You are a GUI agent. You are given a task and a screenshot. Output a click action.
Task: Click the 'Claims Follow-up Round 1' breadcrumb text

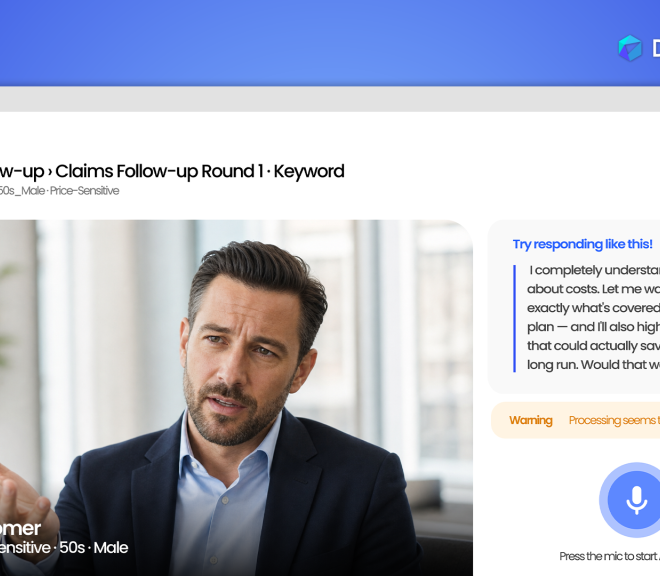160,171
